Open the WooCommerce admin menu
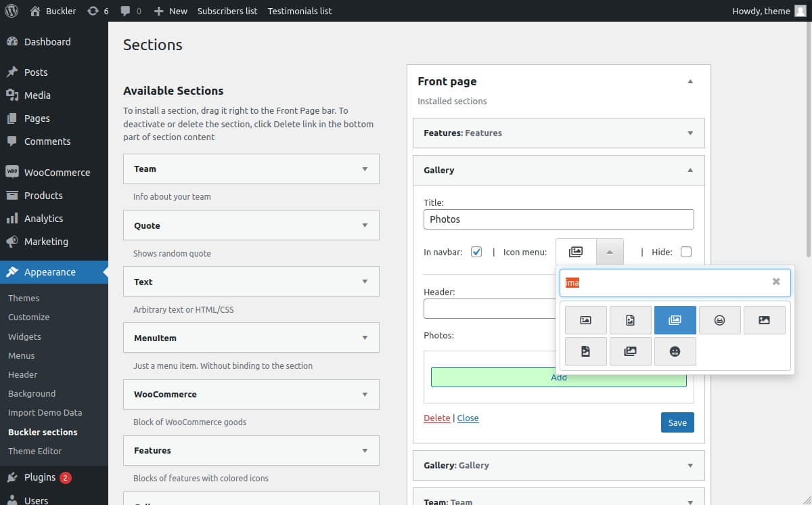The width and height of the screenshot is (812, 505). [57, 173]
